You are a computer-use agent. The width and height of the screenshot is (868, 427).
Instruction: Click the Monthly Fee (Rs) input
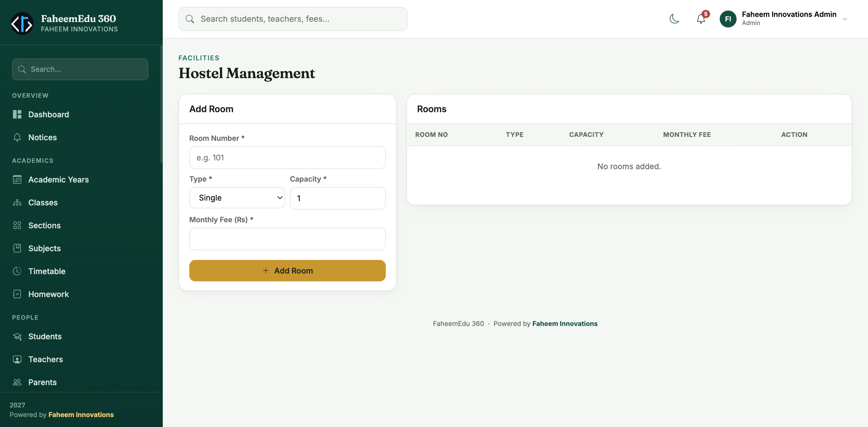(x=288, y=239)
